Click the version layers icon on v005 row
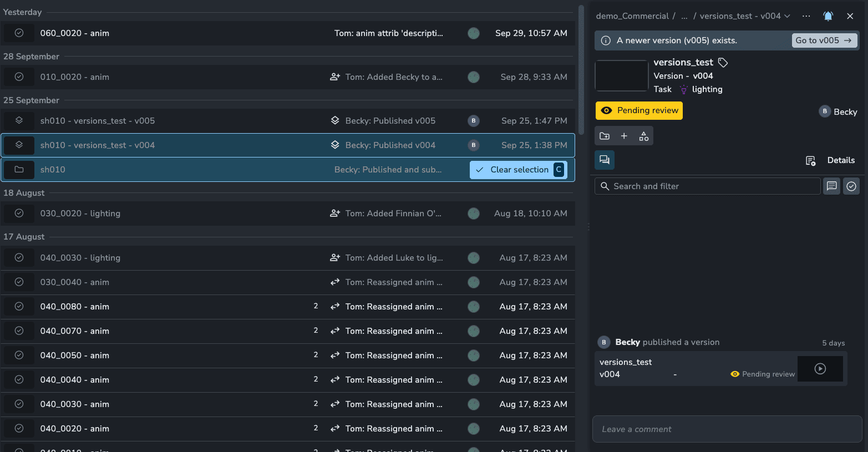This screenshot has width=868, height=452. [19, 121]
